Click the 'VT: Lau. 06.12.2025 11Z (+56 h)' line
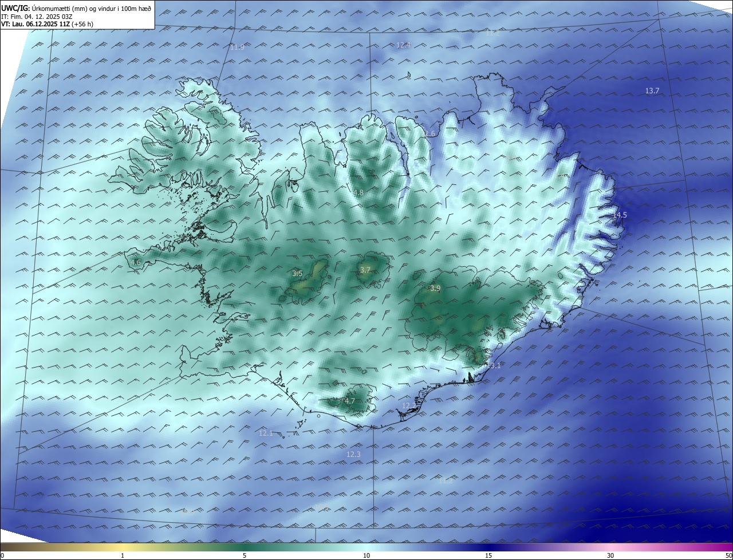The width and height of the screenshot is (733, 560). click(x=47, y=24)
